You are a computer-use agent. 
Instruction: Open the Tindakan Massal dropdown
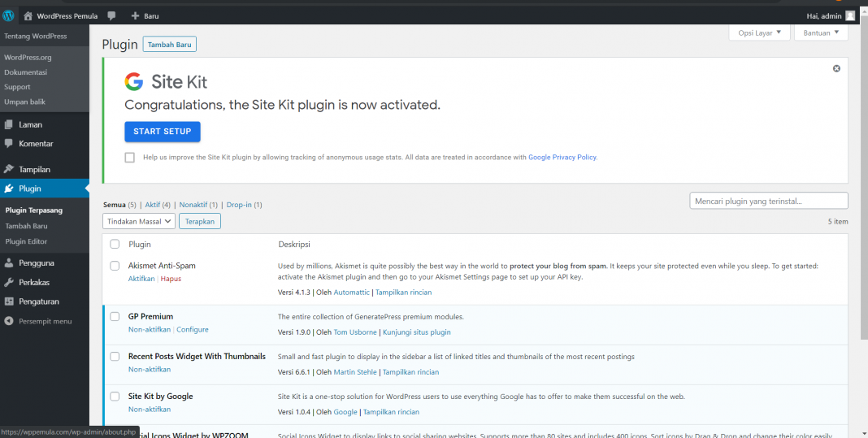[139, 221]
